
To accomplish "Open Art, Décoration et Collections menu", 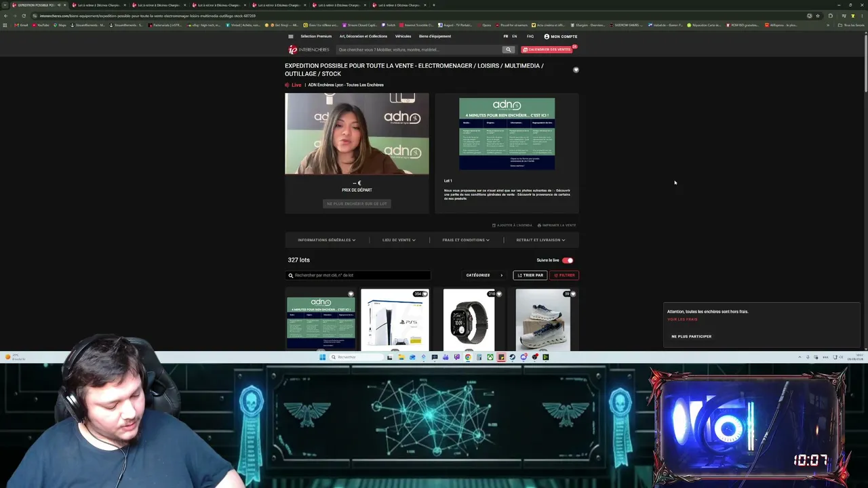I will [363, 37].
